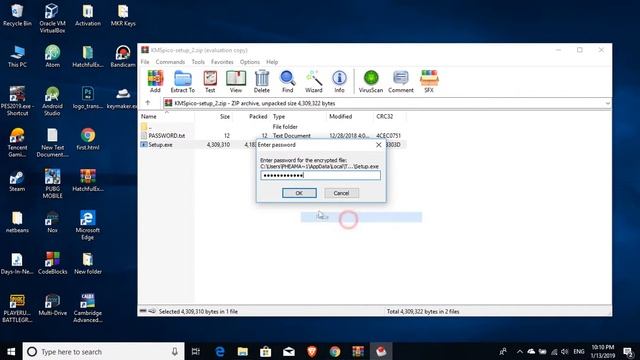Open the Comment tool
The width and height of the screenshot is (640, 360).
click(400, 81)
